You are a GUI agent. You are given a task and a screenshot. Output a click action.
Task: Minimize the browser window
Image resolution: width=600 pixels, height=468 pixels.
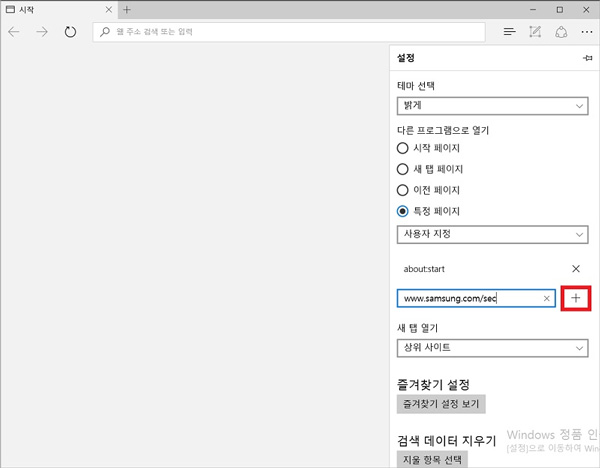[533, 10]
